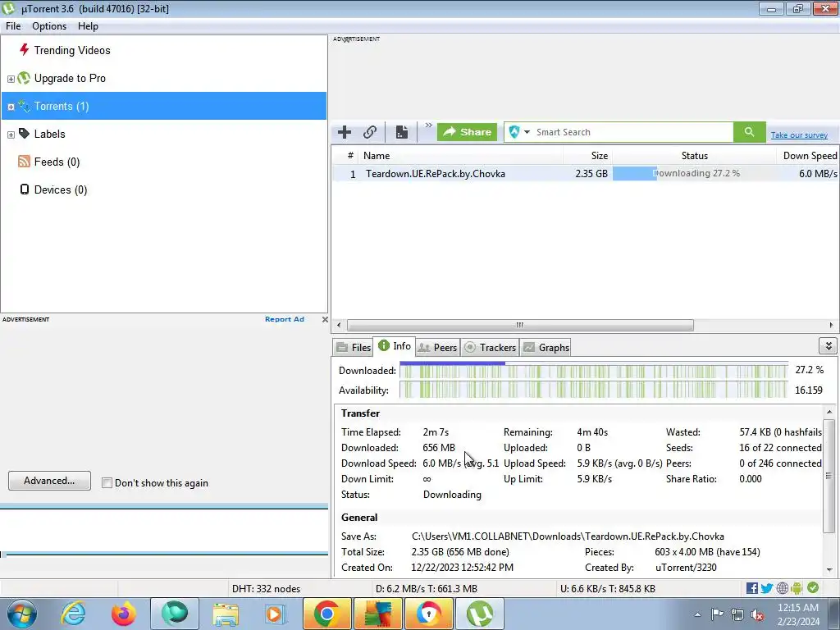Viewport: 840px width, 630px height.
Task: Click the Feeds RSS icon
Action: (x=24, y=162)
